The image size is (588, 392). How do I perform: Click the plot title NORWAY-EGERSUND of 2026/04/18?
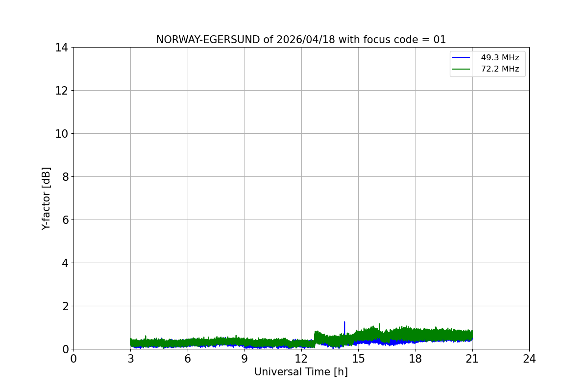(x=301, y=40)
